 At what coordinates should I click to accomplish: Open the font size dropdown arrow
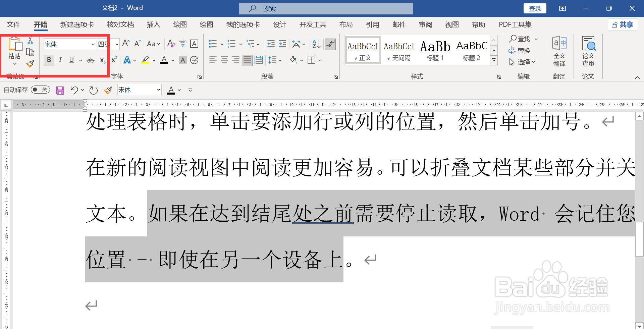[x=117, y=44]
